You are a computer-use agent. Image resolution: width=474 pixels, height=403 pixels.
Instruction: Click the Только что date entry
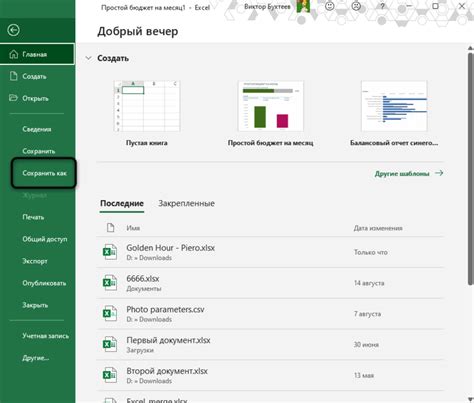point(371,252)
